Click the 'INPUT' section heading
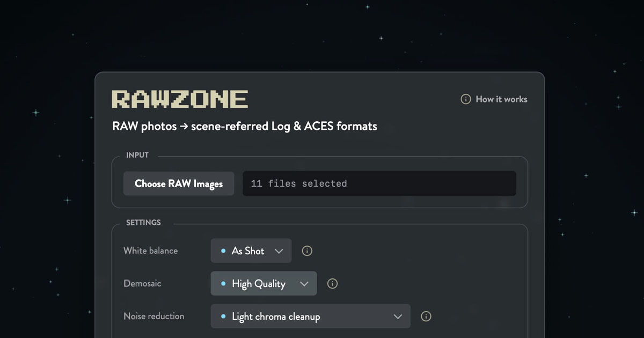The width and height of the screenshot is (644, 338). click(x=137, y=155)
